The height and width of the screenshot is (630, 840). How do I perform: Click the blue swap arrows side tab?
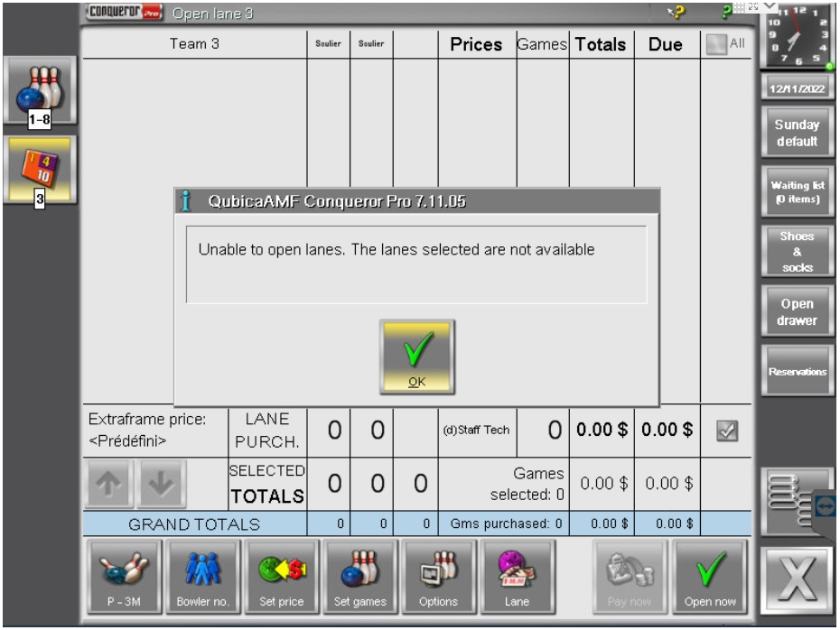(x=825, y=506)
